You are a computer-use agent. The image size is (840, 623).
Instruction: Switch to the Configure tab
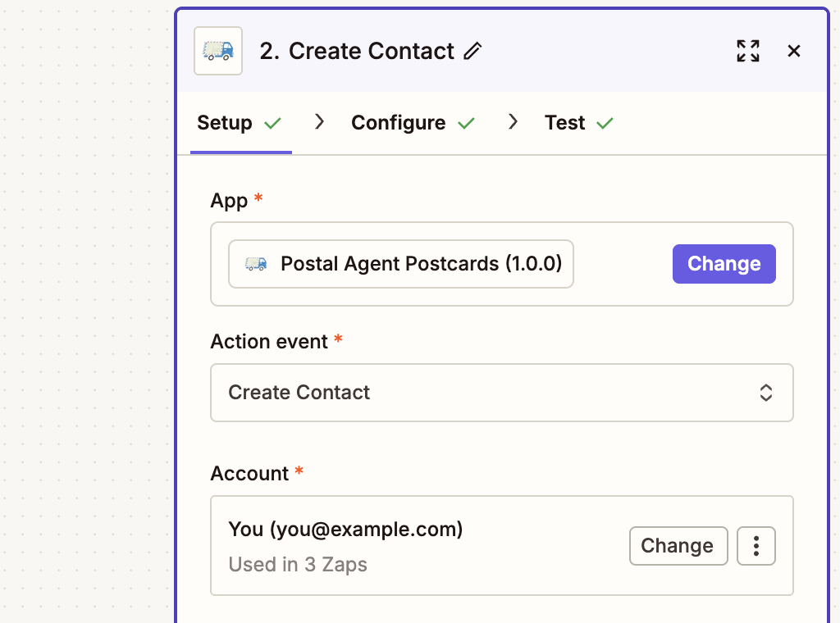(x=399, y=123)
